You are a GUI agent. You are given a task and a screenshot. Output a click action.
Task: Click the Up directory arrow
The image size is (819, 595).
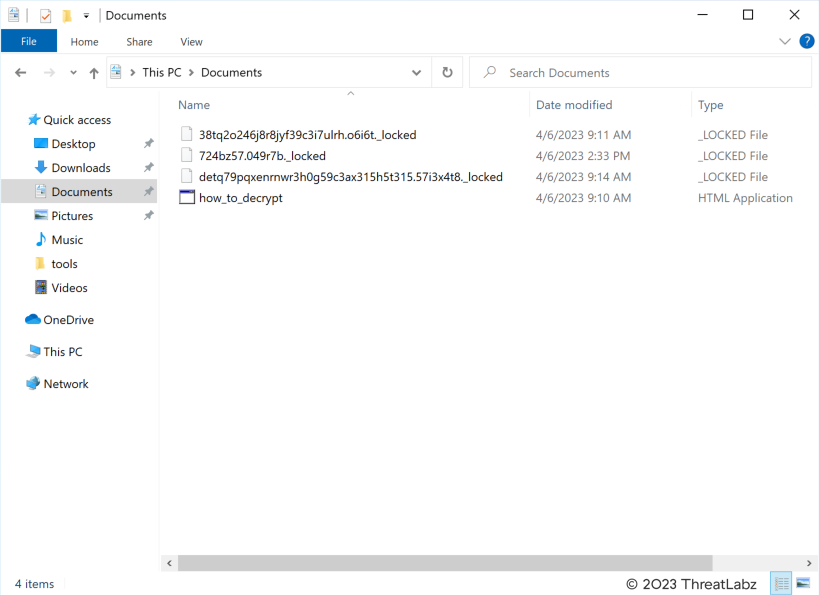click(94, 73)
